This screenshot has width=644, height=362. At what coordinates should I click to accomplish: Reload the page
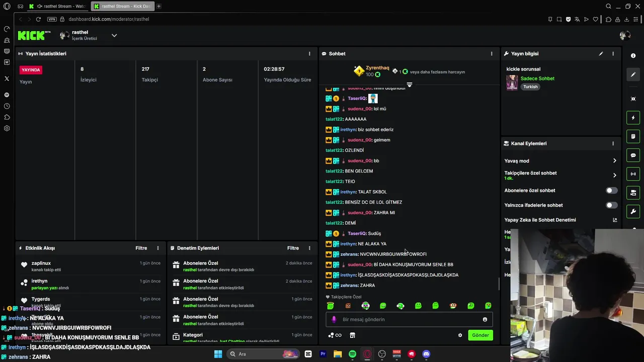pyautogui.click(x=38, y=19)
